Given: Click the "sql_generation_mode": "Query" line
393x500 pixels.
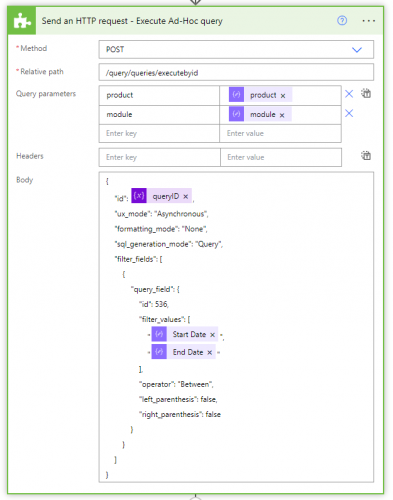Looking at the screenshot, I should (169, 244).
